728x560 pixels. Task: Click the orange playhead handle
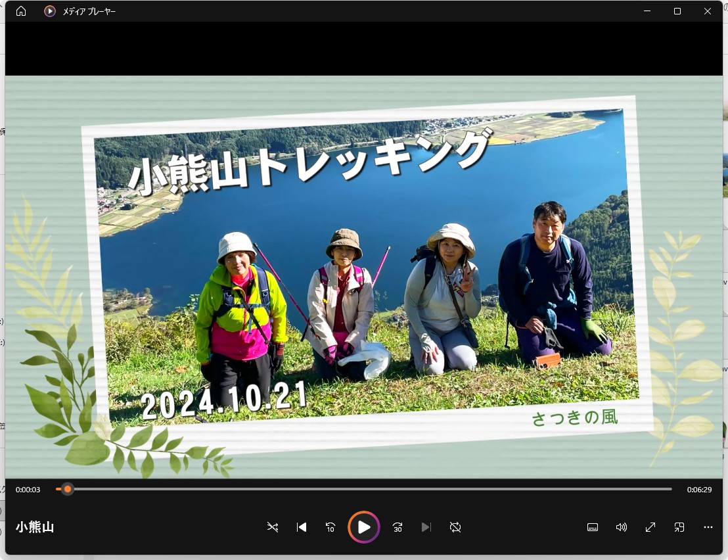(x=67, y=489)
